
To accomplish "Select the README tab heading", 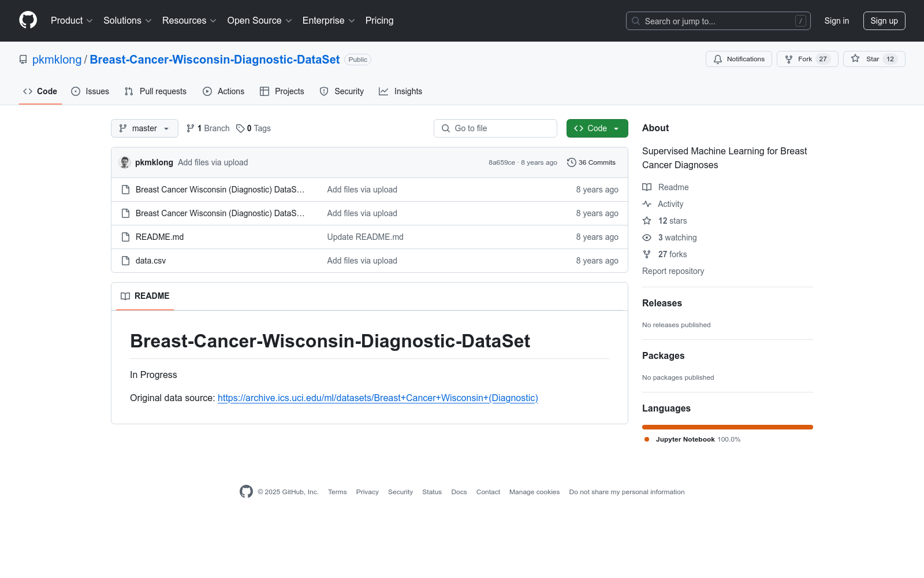I will [x=145, y=296].
